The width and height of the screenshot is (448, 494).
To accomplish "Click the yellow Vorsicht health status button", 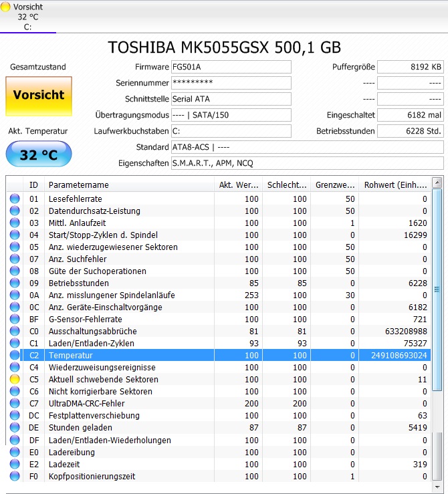I will (x=39, y=96).
